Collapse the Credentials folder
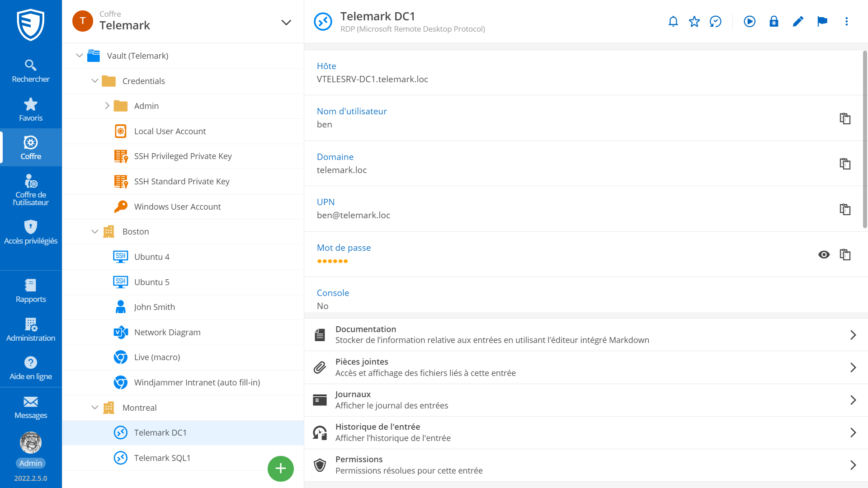The width and height of the screenshot is (868, 488). point(95,81)
